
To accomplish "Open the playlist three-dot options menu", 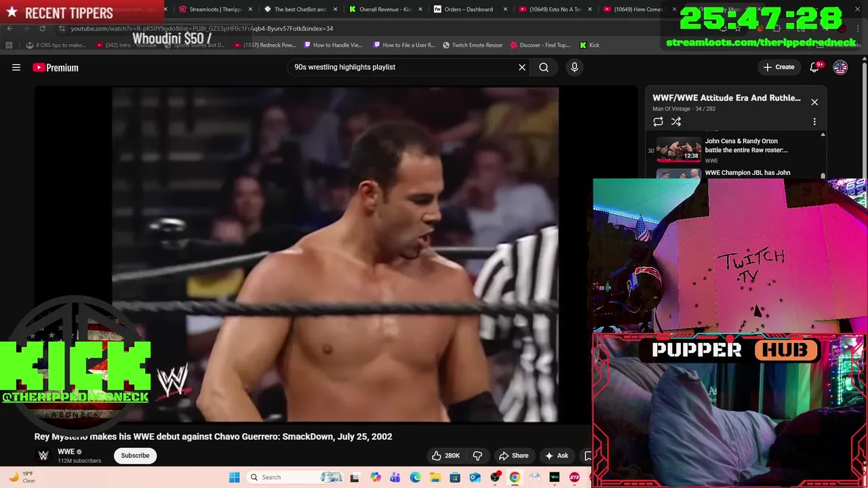I will (814, 121).
